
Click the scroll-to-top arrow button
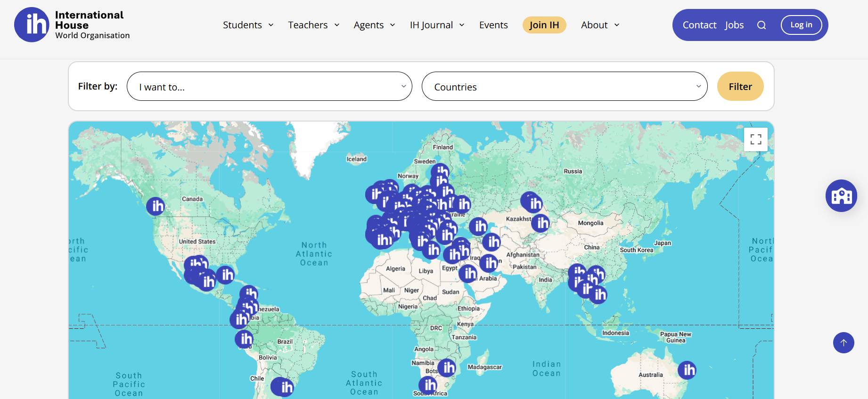click(x=843, y=342)
